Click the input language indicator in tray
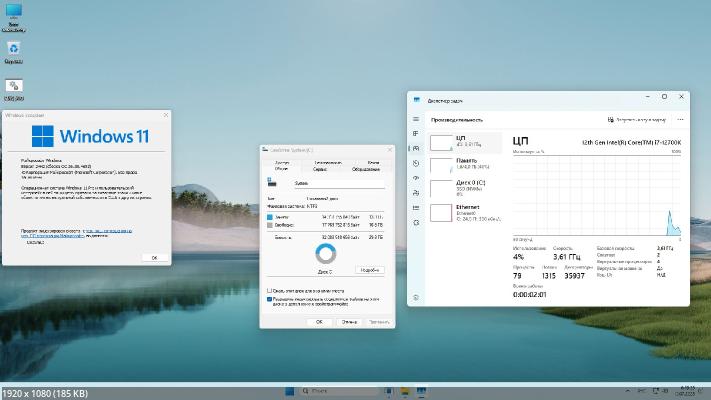The image size is (711, 400). click(x=641, y=391)
